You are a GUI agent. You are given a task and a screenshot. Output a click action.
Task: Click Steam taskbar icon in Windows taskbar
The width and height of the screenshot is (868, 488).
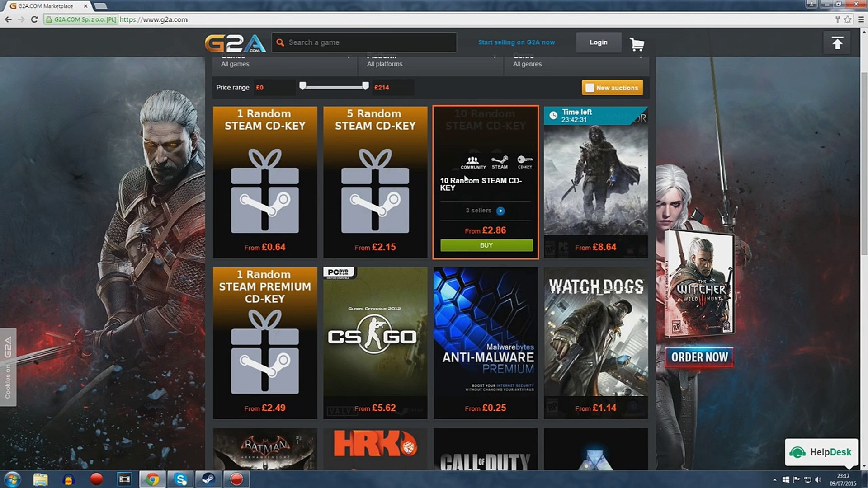[208, 479]
